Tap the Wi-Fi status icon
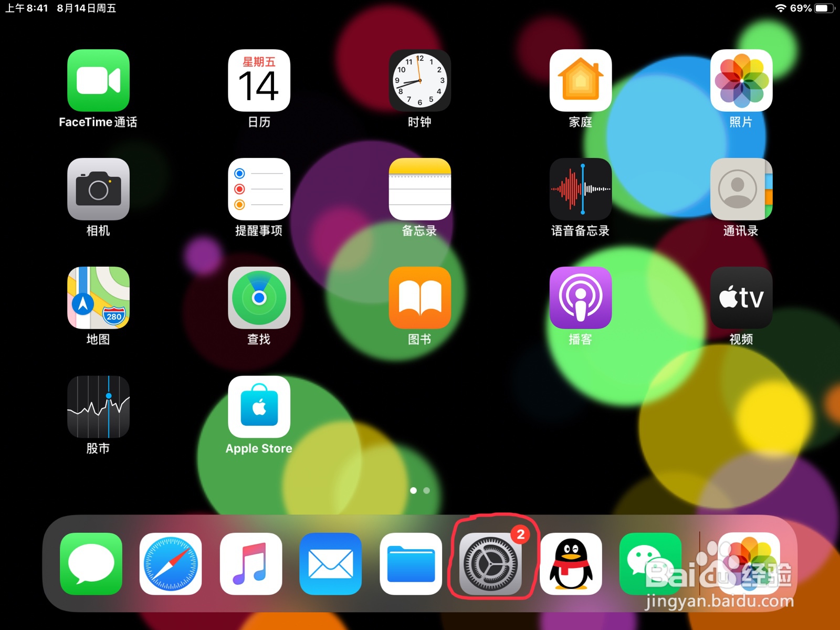Viewport: 840px width, 630px height. 781,8
